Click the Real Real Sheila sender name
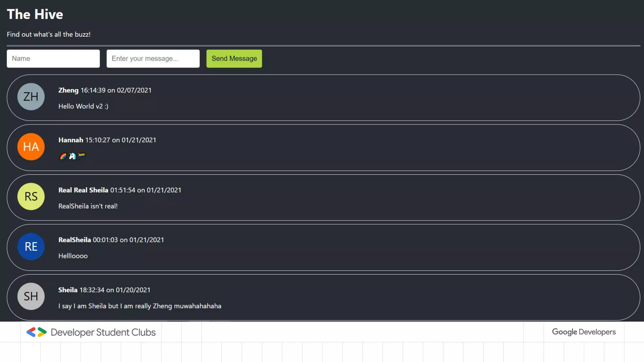644x362 pixels. (83, 190)
